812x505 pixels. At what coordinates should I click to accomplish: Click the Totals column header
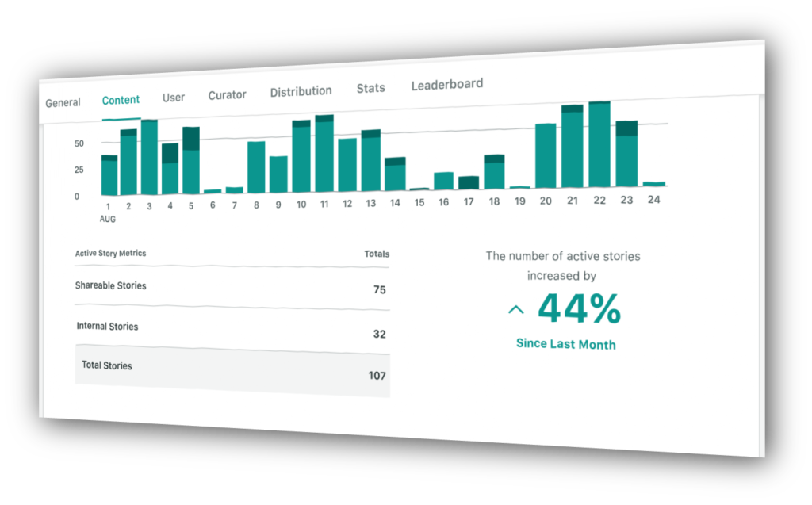point(377,254)
